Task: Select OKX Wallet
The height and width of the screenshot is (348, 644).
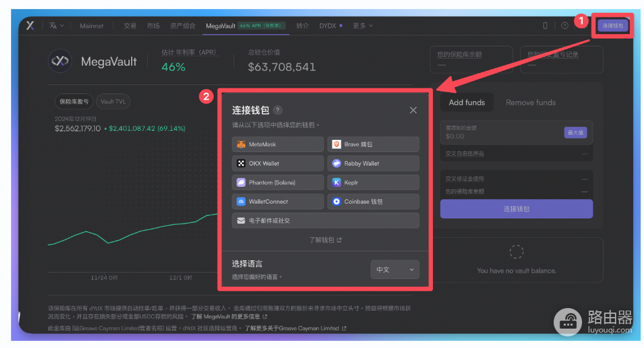Action: [x=277, y=163]
